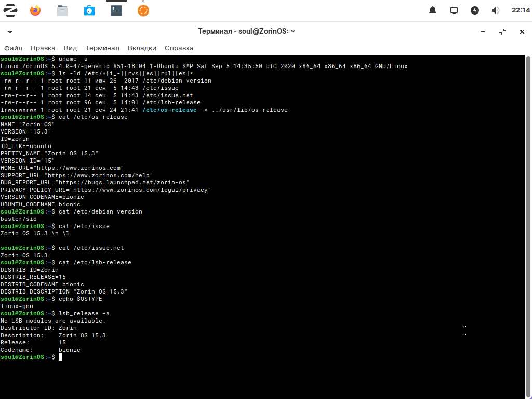
Task: Select the Terminal taskbar icon
Action: [x=116, y=10]
